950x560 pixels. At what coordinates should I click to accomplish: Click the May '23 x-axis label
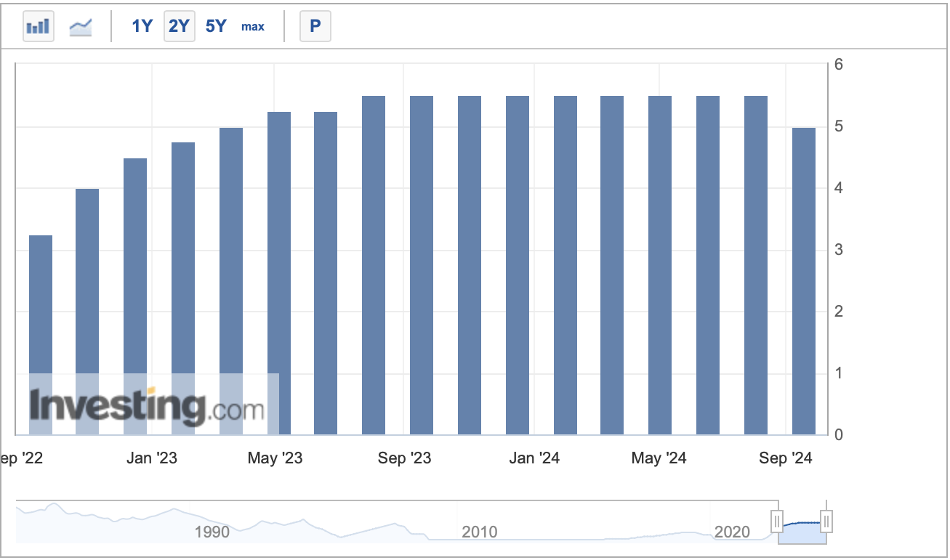275,458
